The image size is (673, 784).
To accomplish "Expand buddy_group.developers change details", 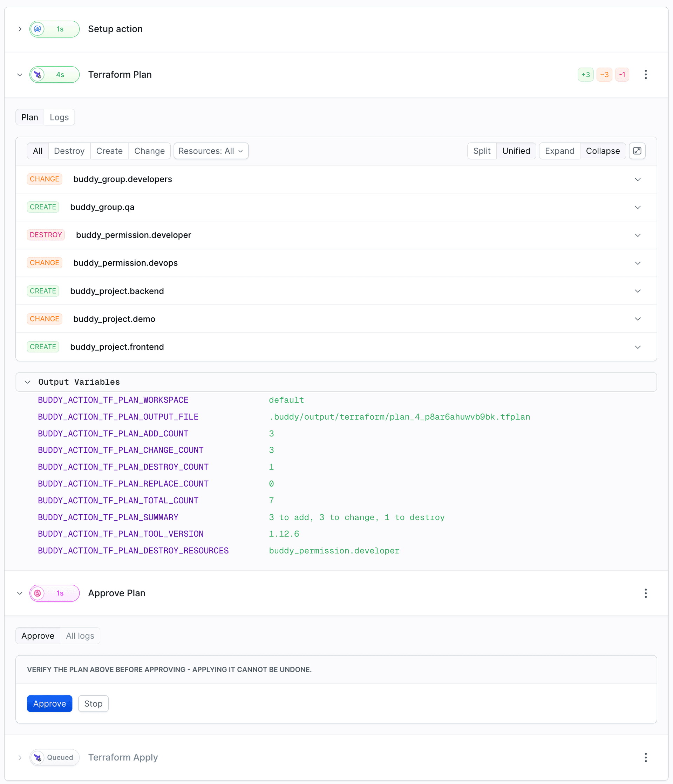I will [x=637, y=179].
